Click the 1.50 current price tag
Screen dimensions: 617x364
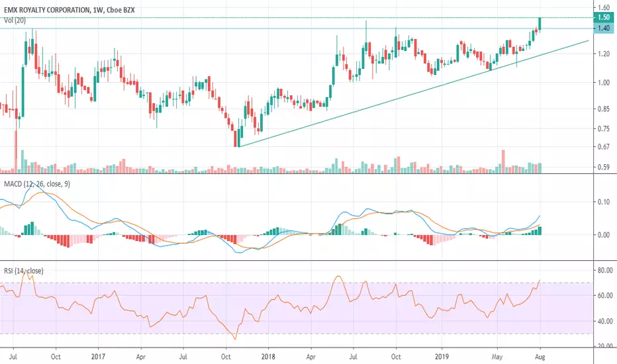(604, 17)
